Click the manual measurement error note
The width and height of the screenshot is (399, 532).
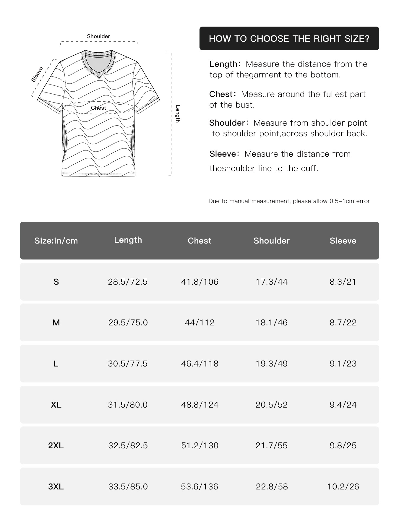pos(289,201)
